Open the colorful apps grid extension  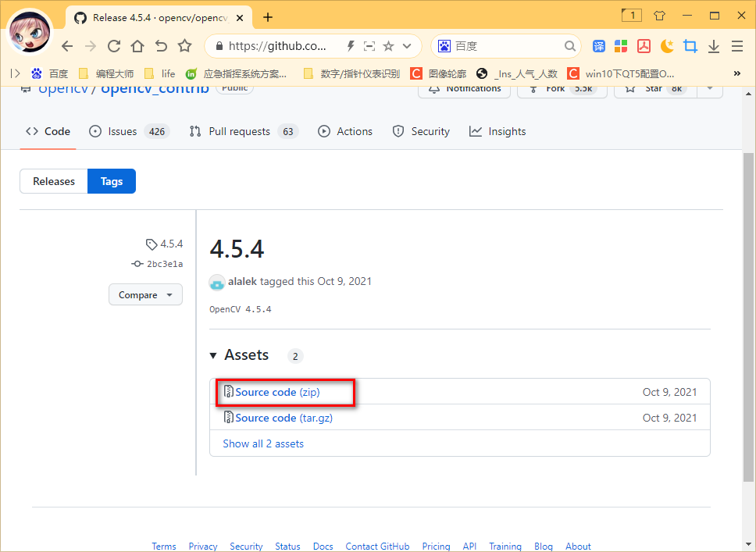(621, 46)
